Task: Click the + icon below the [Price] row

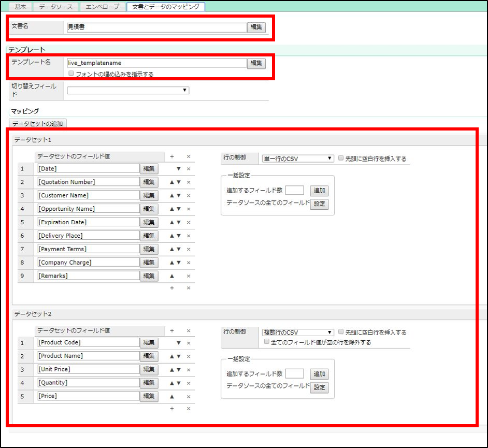Action: tap(172, 409)
